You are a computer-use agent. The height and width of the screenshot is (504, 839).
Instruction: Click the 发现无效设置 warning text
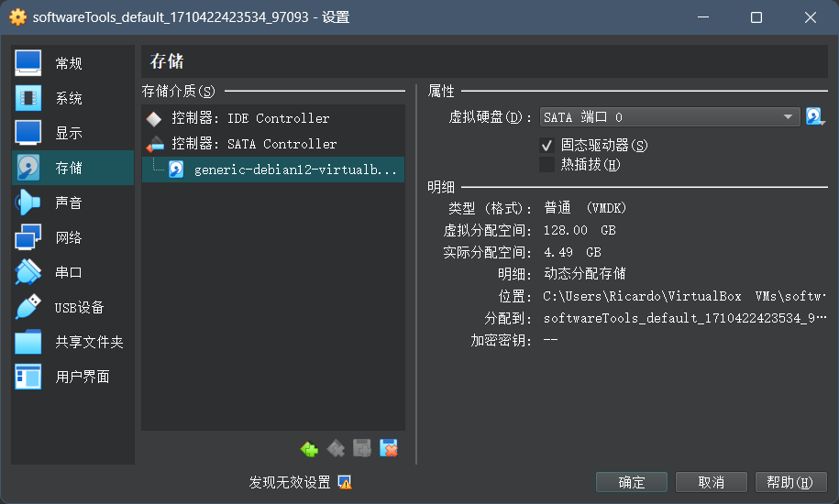click(x=290, y=483)
